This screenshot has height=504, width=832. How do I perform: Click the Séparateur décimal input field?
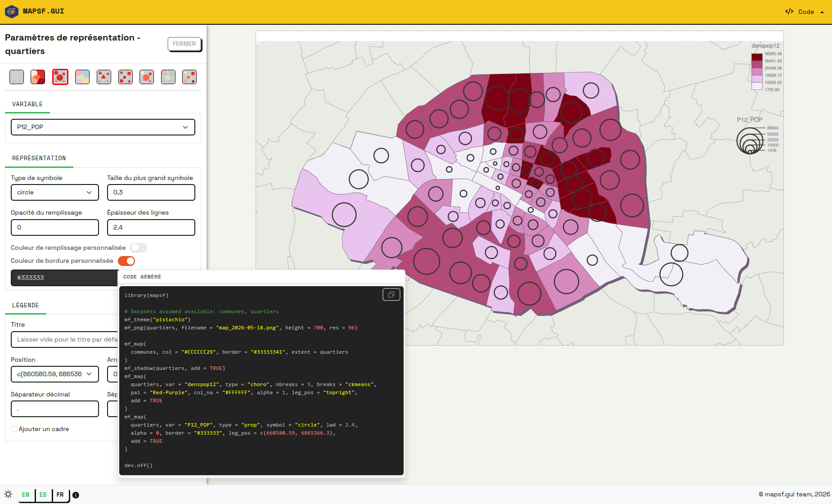click(55, 409)
